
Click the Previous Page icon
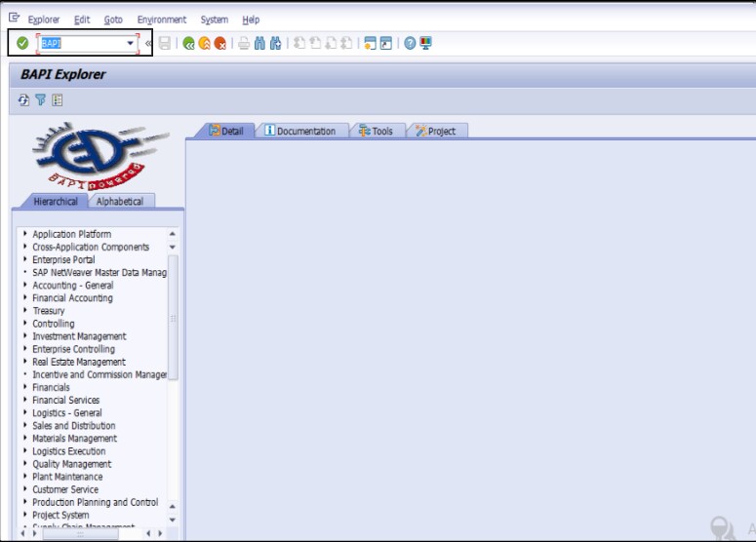[x=315, y=43]
